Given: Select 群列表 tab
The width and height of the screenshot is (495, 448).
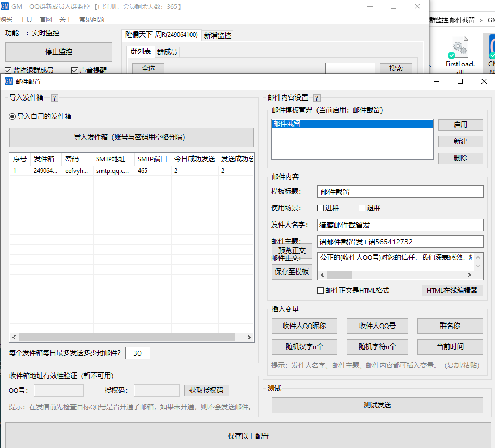Looking at the screenshot, I should point(141,51).
